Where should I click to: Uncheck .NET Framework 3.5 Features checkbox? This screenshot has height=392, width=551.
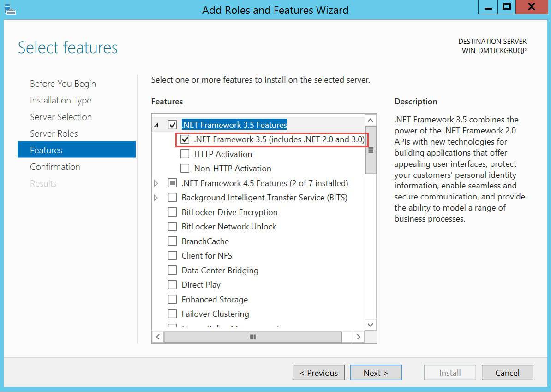pos(172,125)
